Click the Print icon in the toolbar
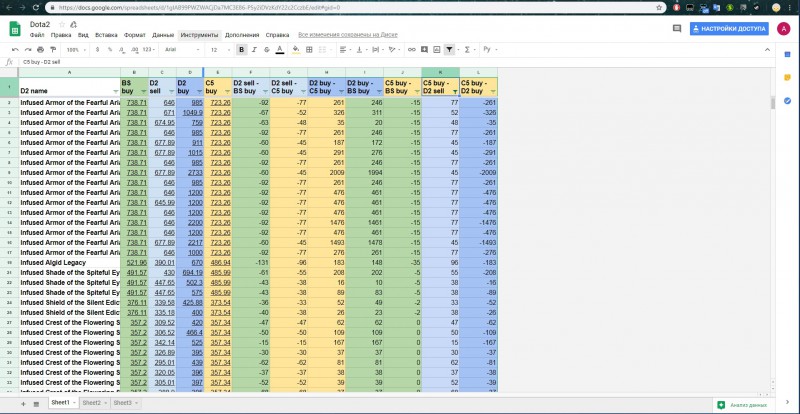The width and height of the screenshot is (800, 414). [x=40, y=50]
